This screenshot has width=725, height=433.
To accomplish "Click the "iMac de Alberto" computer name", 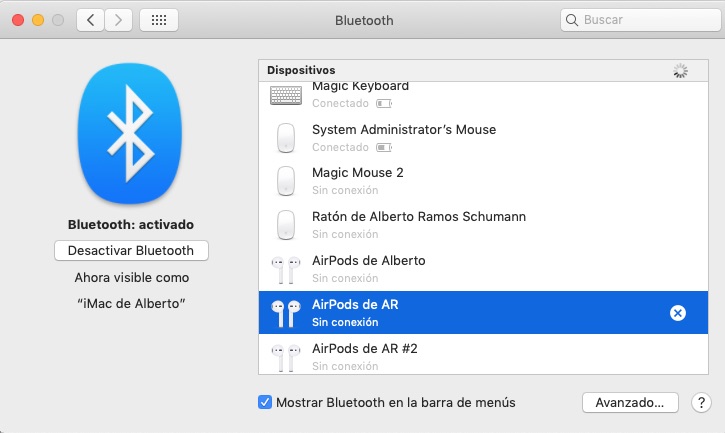I will tap(131, 303).
